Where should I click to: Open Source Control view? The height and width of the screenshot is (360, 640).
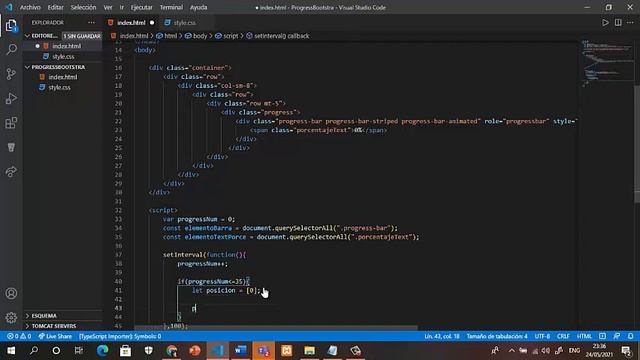coord(11,74)
